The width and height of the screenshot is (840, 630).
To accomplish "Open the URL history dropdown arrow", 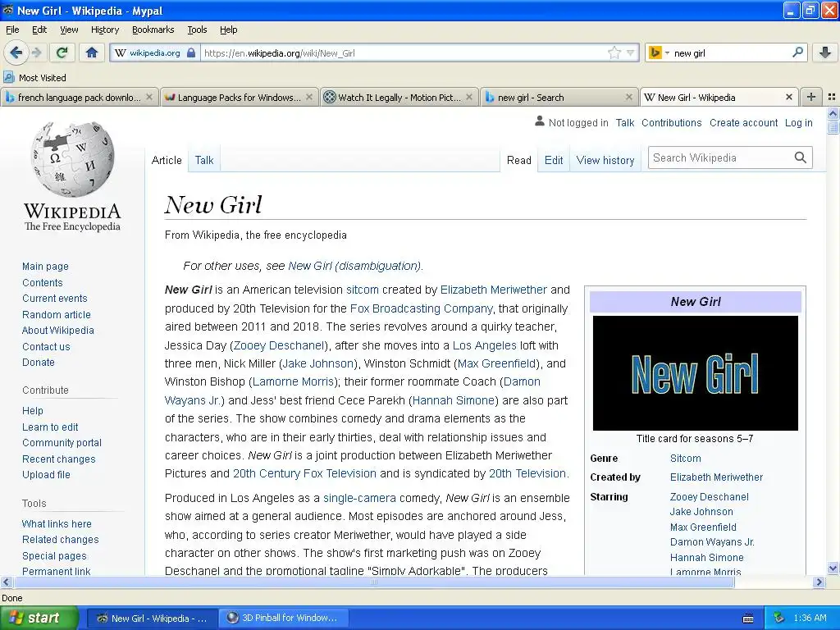I will (x=631, y=52).
